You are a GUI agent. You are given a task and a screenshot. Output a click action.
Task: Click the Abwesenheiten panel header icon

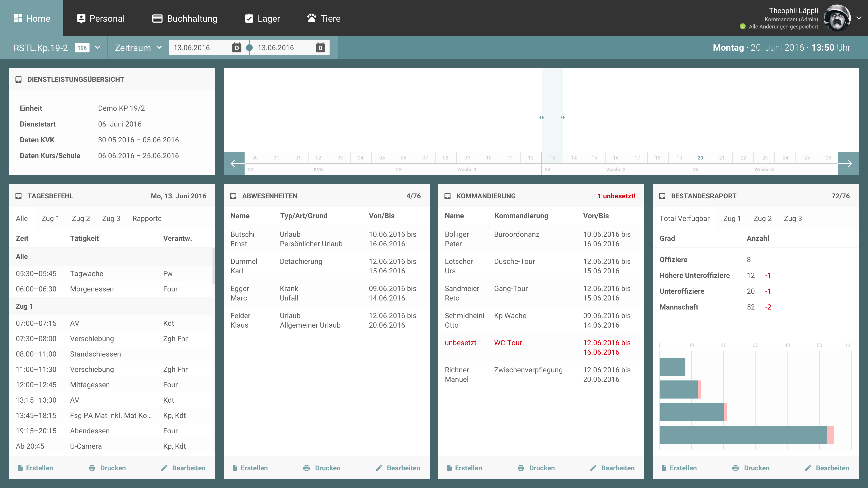pos(233,196)
